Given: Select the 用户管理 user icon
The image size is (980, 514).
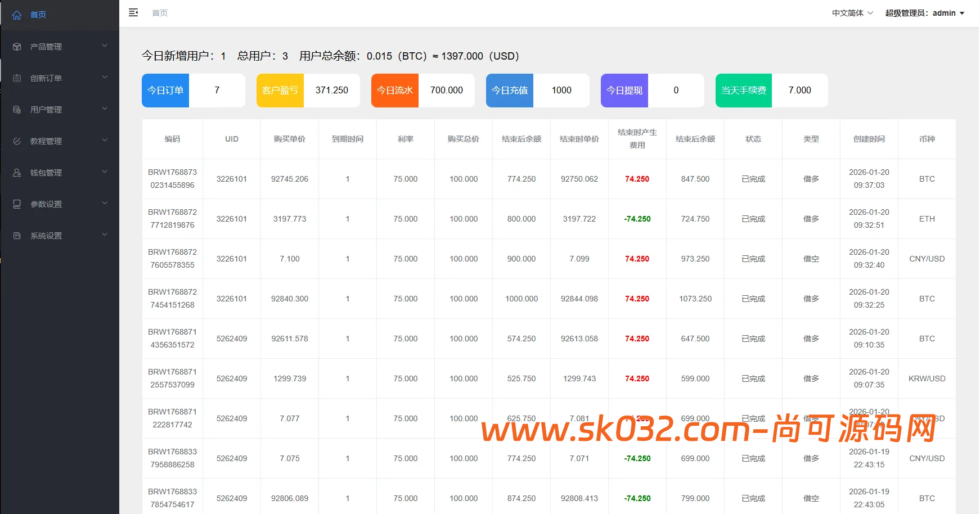Looking at the screenshot, I should pos(16,109).
